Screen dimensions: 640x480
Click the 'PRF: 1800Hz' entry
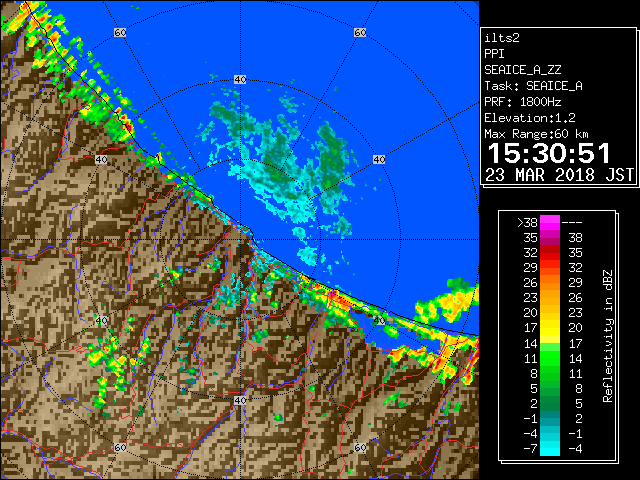522,102
